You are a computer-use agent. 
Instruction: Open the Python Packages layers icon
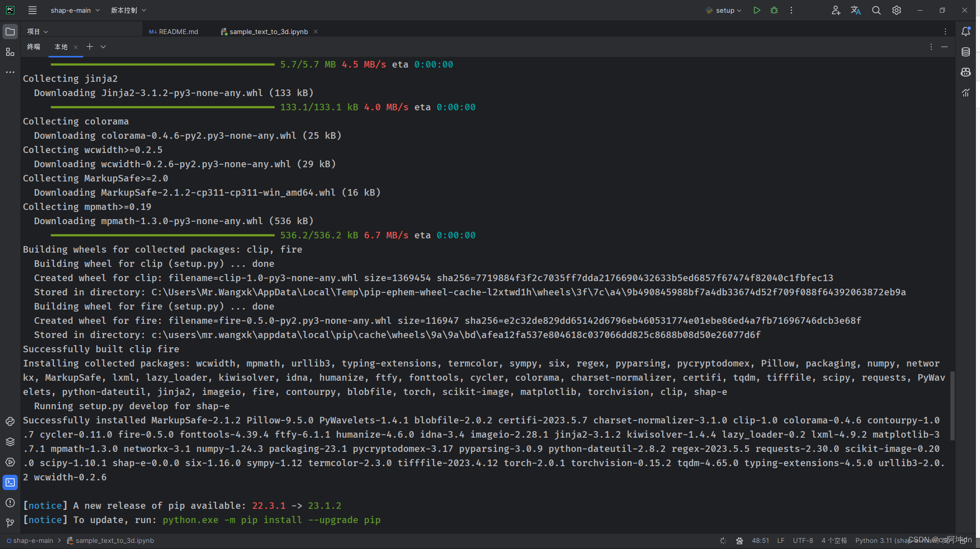[10, 442]
